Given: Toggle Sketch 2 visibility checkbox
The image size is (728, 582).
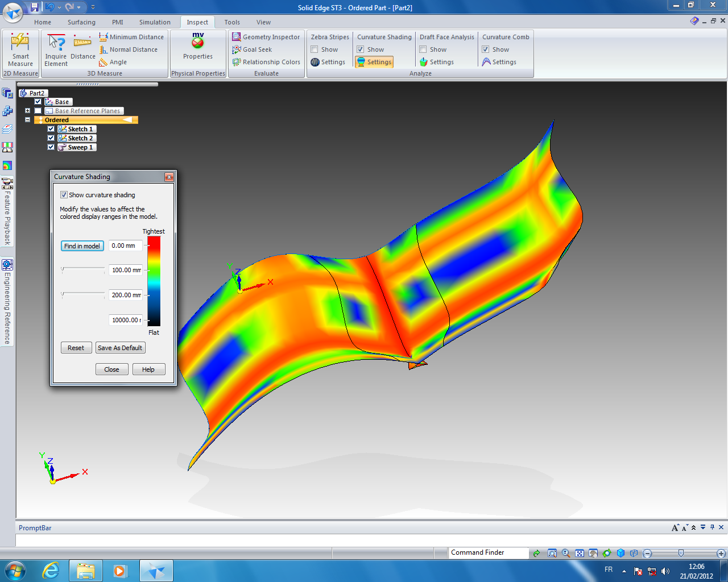Looking at the screenshot, I should tap(51, 138).
